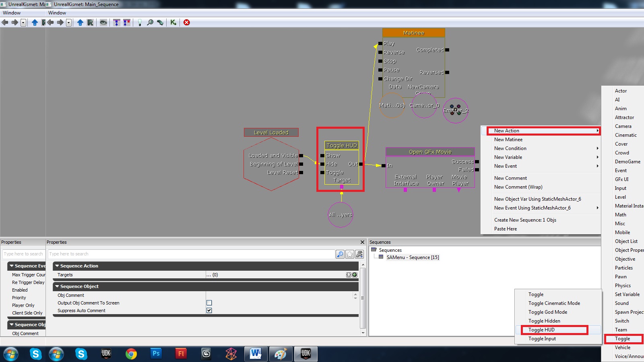Click the fully visible R icon in the toolbar
This screenshot has height=362, width=644.
90,23
